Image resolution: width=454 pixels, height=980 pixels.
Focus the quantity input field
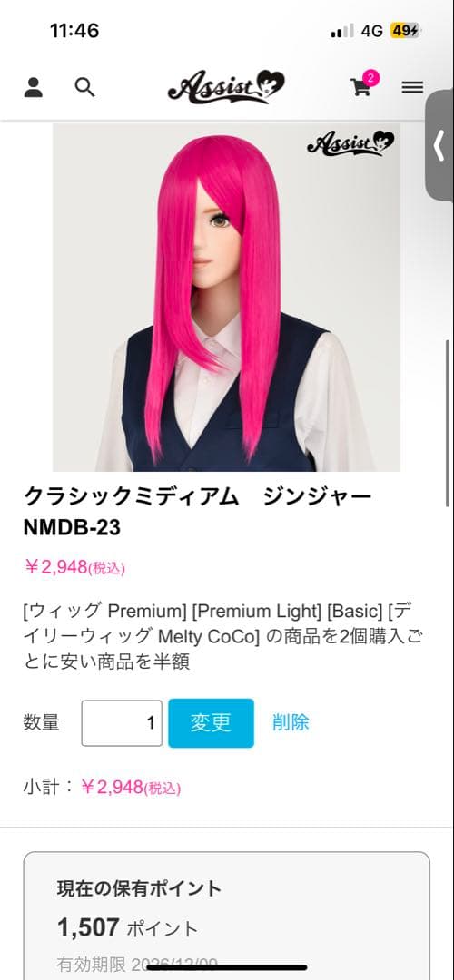(122, 723)
